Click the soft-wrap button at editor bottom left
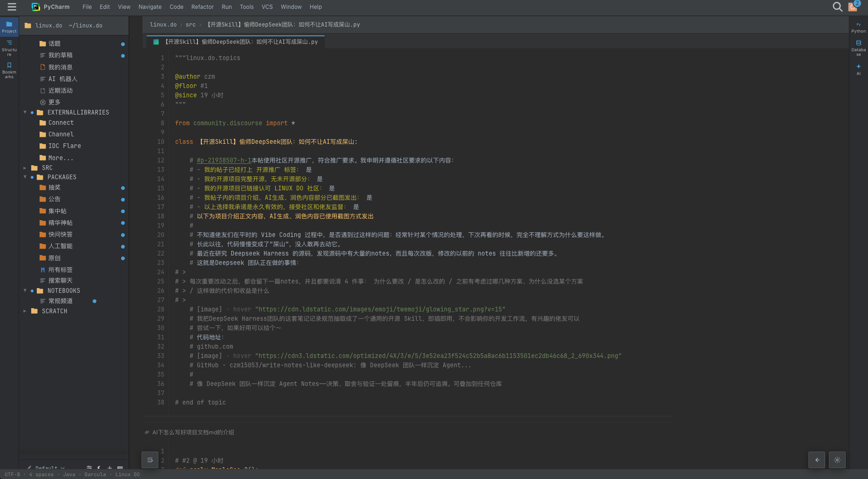The image size is (868, 479). (x=150, y=460)
